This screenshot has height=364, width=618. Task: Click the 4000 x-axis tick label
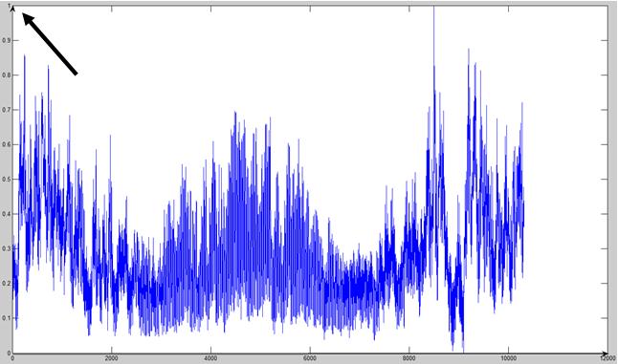(210, 358)
